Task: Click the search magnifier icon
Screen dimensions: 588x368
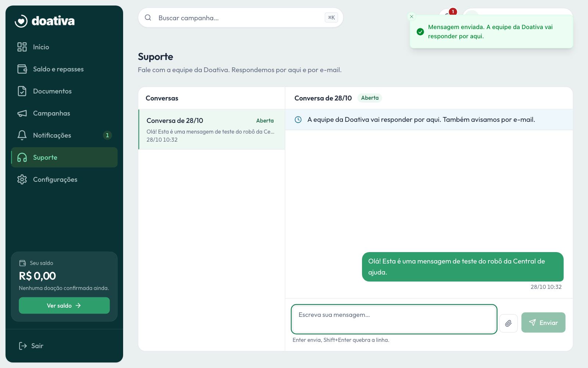Action: [148, 18]
